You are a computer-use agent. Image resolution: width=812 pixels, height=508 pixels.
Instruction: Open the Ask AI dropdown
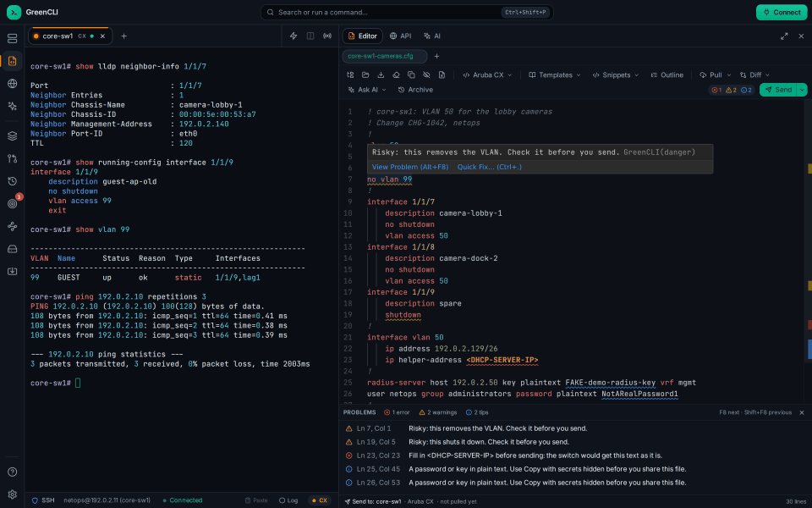point(367,90)
